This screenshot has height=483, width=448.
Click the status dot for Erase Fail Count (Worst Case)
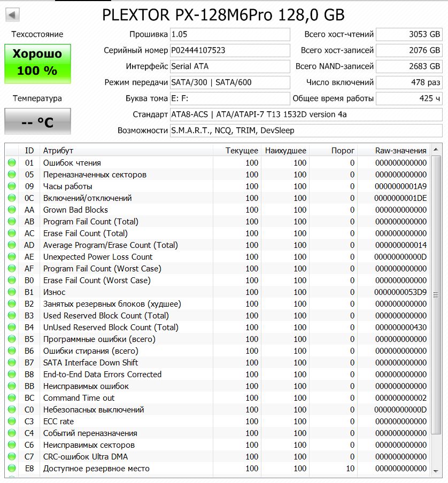[12, 281]
